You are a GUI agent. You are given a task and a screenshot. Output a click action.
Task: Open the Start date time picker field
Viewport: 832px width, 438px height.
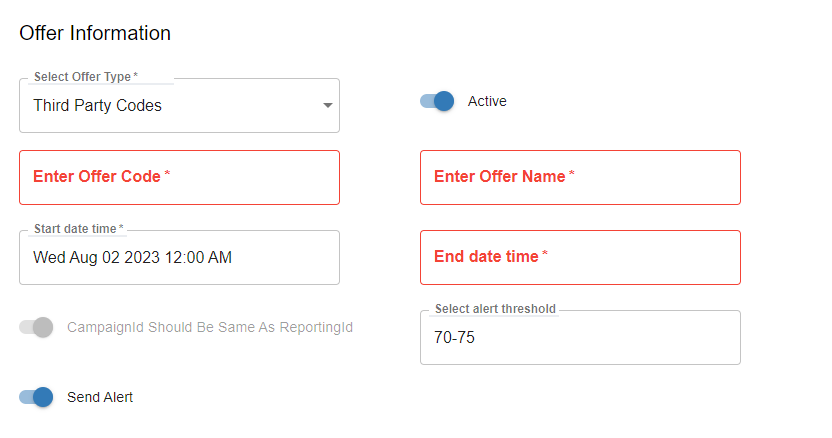pyautogui.click(x=179, y=257)
